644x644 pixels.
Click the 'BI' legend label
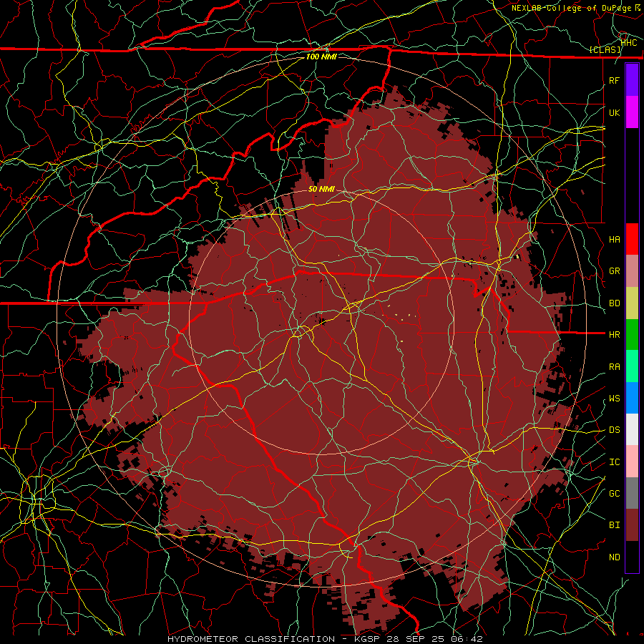pyautogui.click(x=614, y=525)
